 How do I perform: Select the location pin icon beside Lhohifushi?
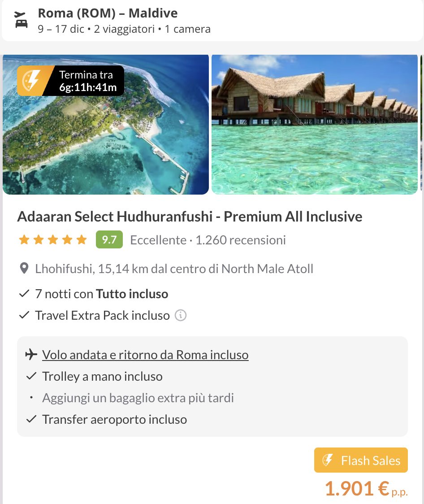[24, 268]
